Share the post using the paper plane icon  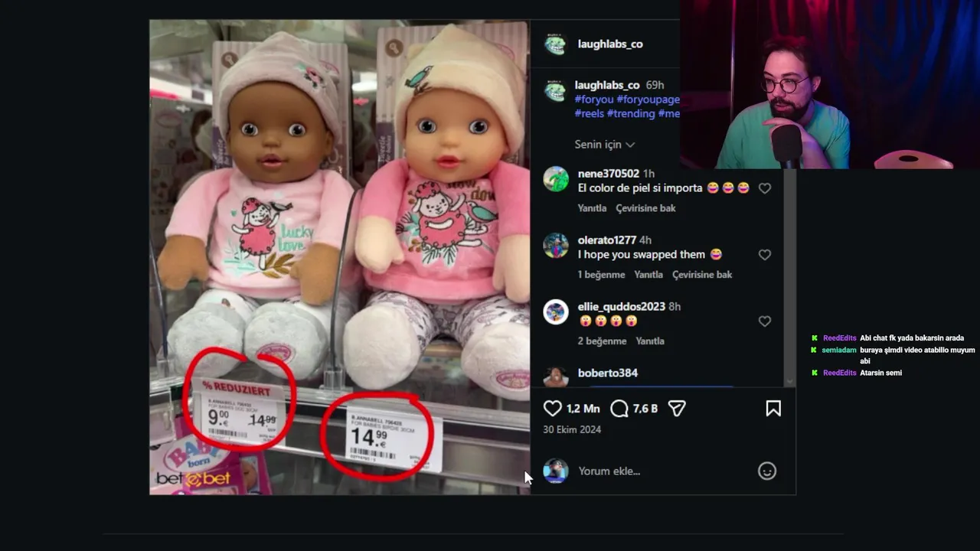click(x=677, y=409)
